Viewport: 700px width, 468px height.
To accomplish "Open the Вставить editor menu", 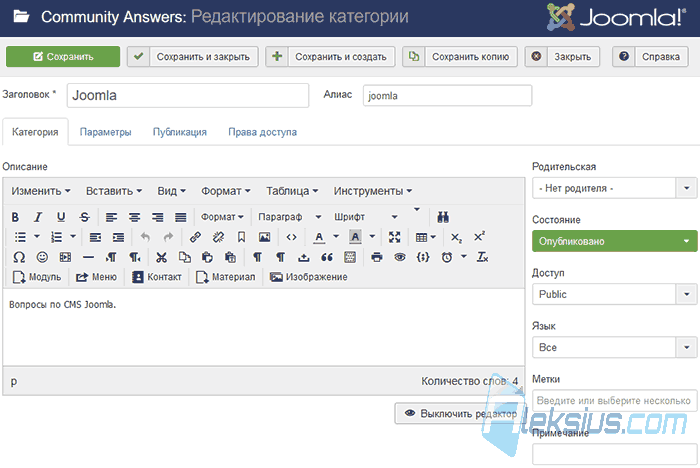I will click(x=114, y=191).
